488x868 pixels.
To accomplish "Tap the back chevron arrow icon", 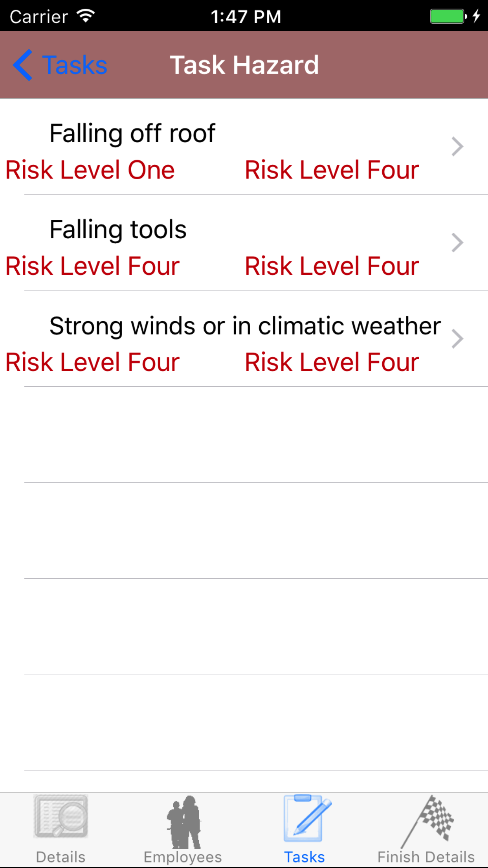I will 23,65.
